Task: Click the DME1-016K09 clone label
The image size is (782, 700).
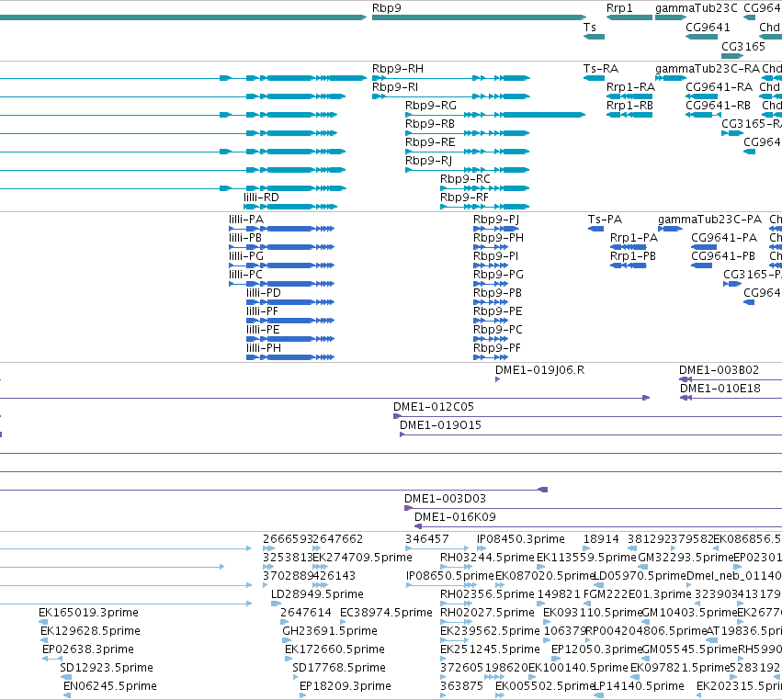Action: (455, 517)
